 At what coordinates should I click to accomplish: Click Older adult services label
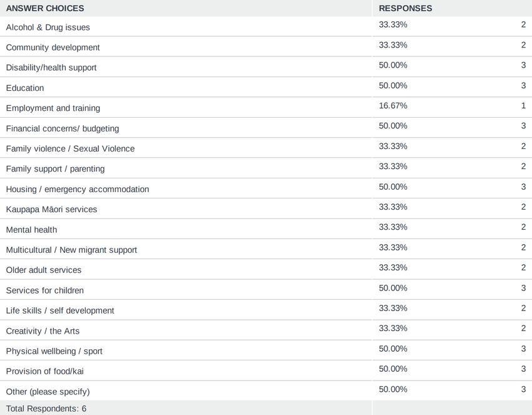click(x=44, y=270)
